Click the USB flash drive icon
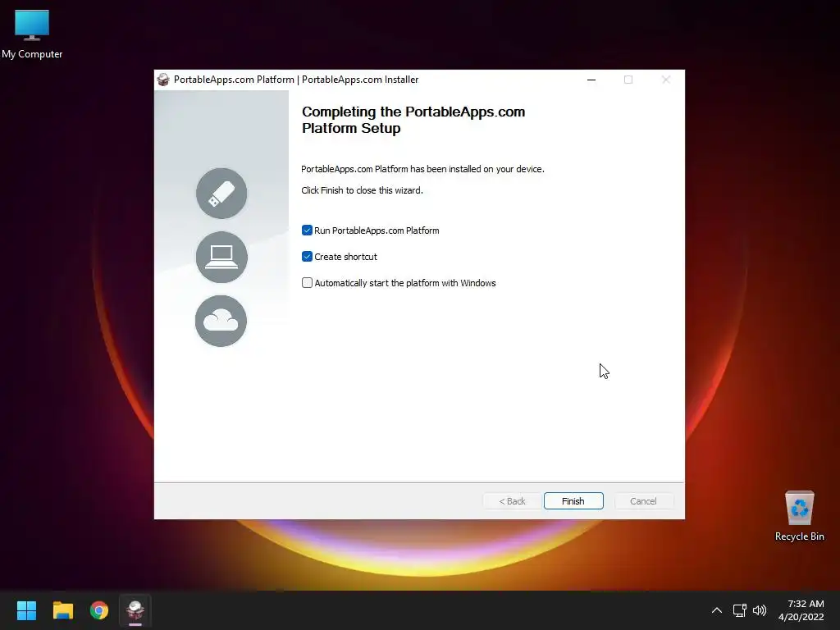 click(221, 194)
